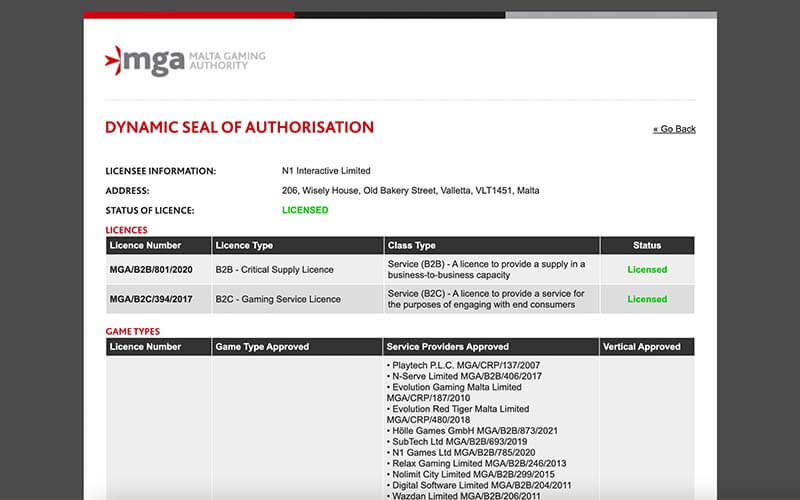Click the Service (B2B) class type description

coord(486,269)
